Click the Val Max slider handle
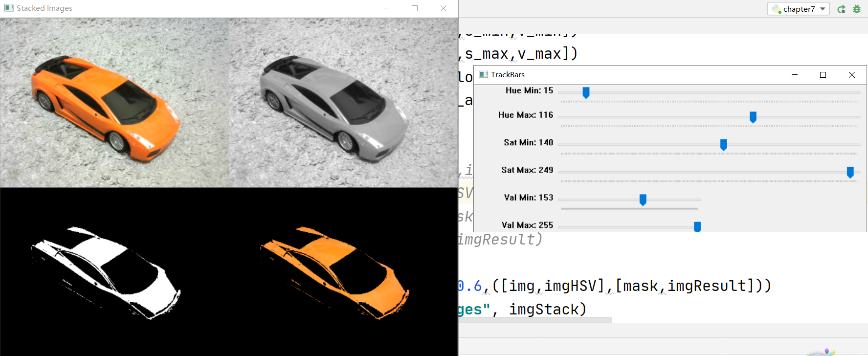 [697, 227]
